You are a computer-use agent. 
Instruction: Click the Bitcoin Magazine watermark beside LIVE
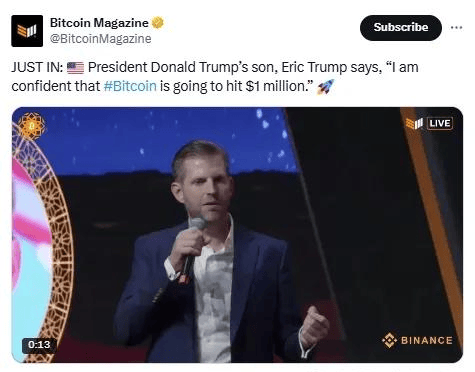pos(415,124)
